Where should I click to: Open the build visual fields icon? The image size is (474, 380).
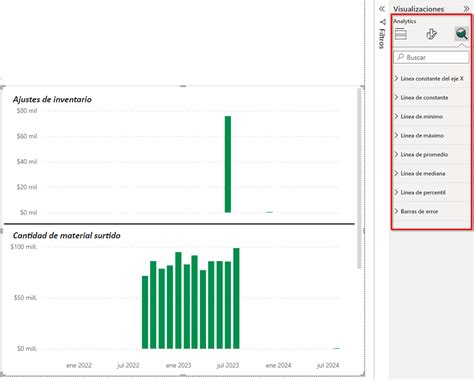pyautogui.click(x=400, y=34)
